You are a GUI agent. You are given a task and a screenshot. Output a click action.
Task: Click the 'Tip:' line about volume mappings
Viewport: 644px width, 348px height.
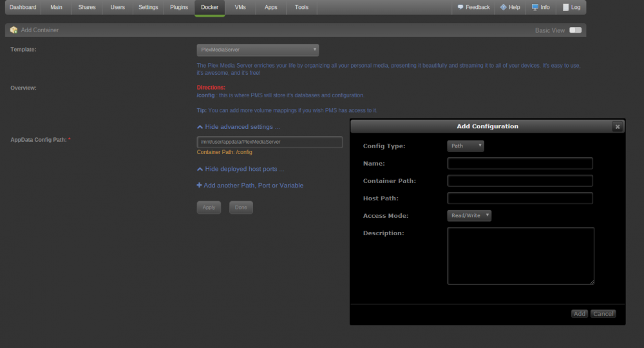[x=287, y=110]
